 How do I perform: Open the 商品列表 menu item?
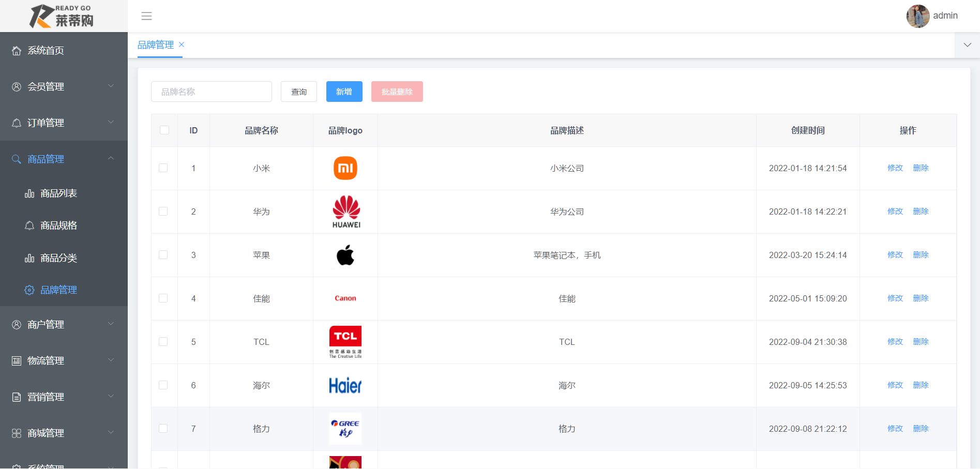coord(64,193)
